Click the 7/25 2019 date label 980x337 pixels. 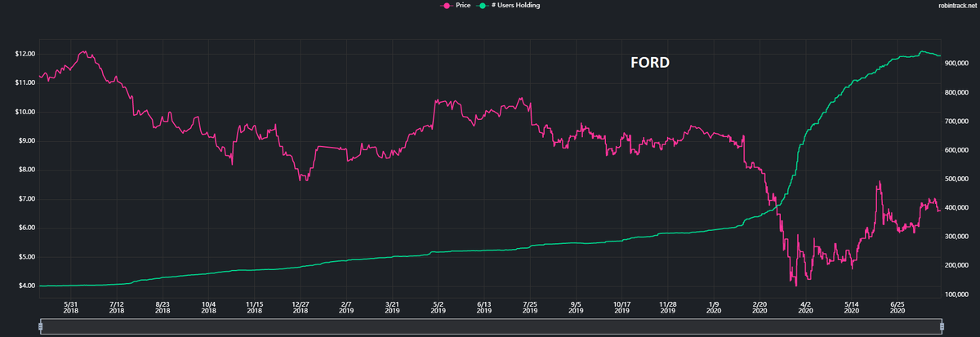pos(530,307)
